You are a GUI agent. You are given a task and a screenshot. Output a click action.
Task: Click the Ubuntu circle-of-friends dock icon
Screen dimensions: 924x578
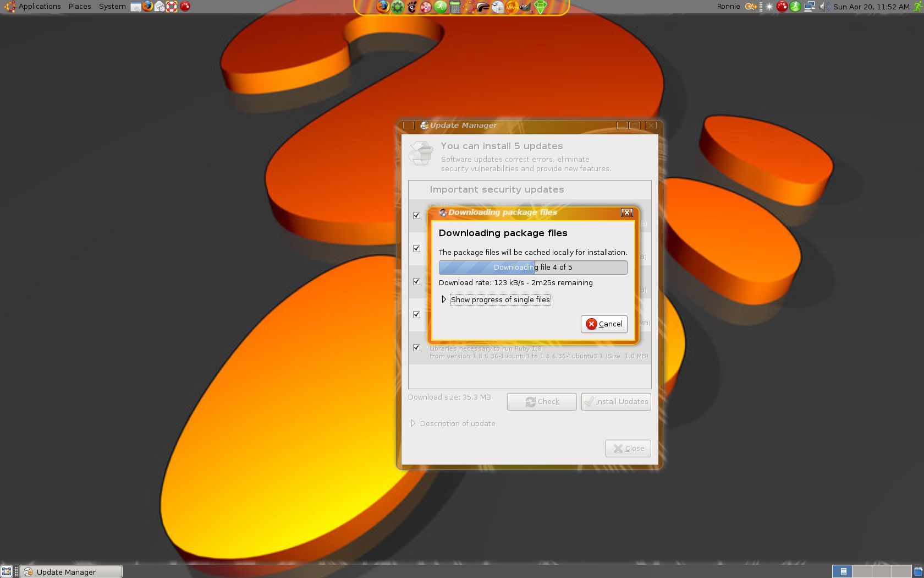click(x=470, y=7)
